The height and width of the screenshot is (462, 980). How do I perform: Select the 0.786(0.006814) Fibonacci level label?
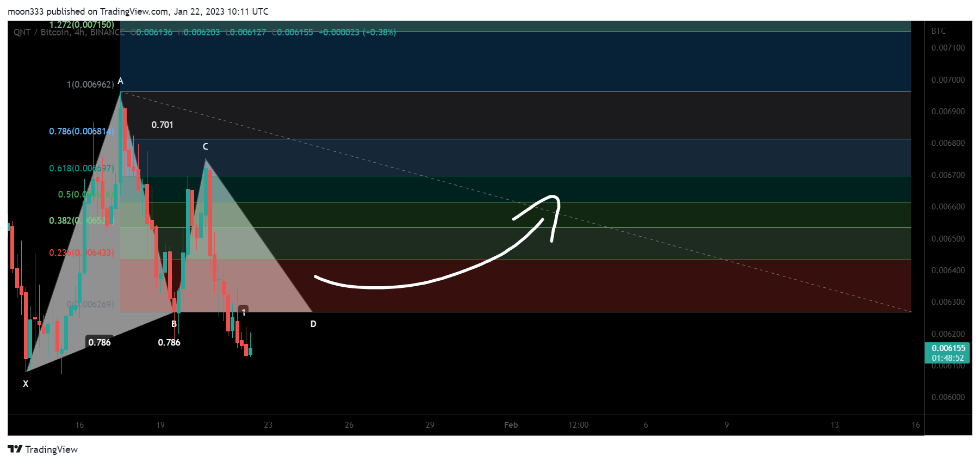[82, 131]
